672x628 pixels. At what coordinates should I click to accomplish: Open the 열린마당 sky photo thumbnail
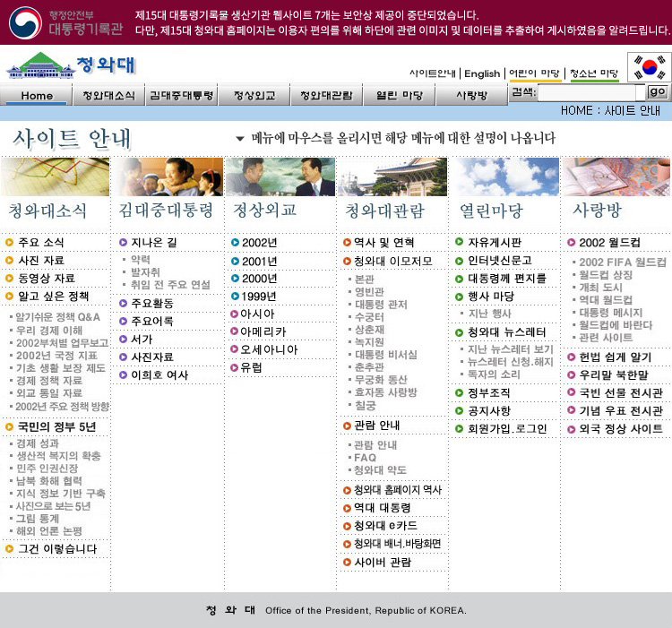pyautogui.click(x=504, y=176)
